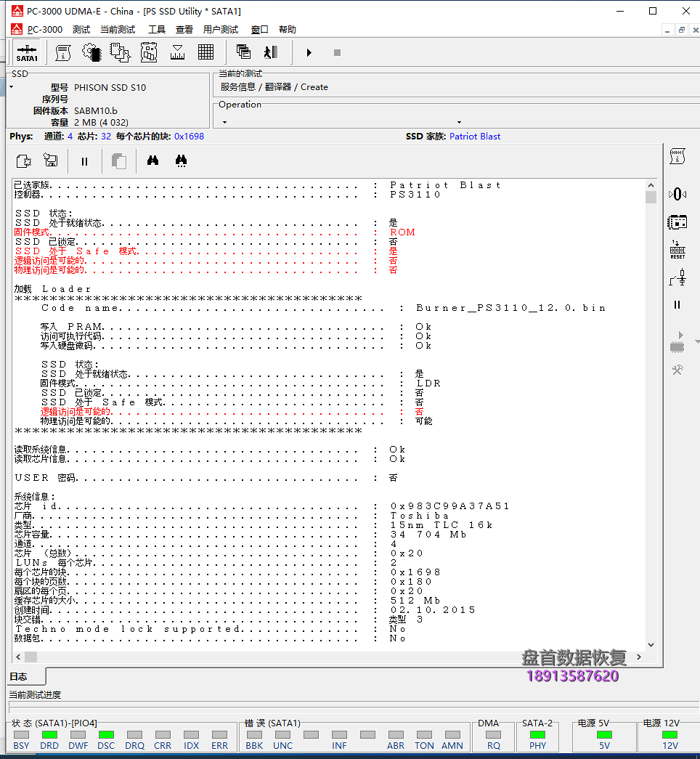Click the 0x983C99A37A51 chip id value
The height and width of the screenshot is (759, 700).
[x=449, y=506]
